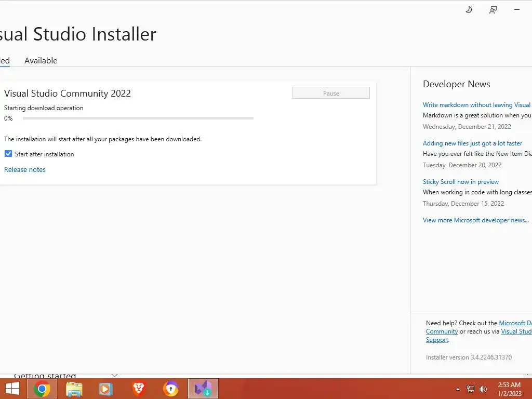Open media player taskbar icon
This screenshot has height=399, width=532.
[105, 389]
